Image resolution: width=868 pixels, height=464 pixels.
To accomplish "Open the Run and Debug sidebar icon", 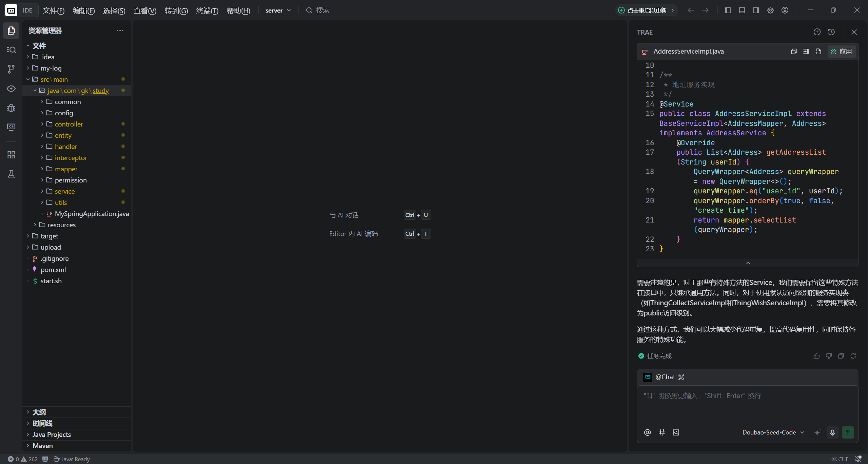I will [11, 108].
